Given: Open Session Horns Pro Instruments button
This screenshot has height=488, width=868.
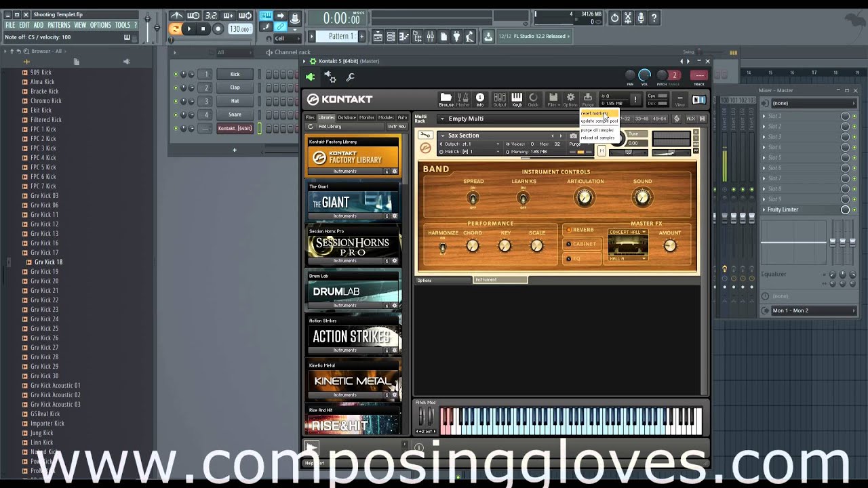Looking at the screenshot, I should 344,261.
